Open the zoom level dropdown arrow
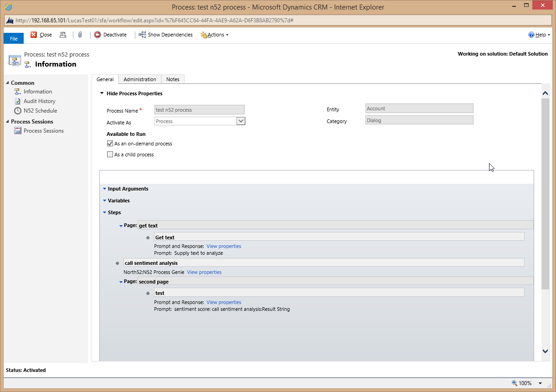This screenshot has width=556, height=392. [x=541, y=383]
